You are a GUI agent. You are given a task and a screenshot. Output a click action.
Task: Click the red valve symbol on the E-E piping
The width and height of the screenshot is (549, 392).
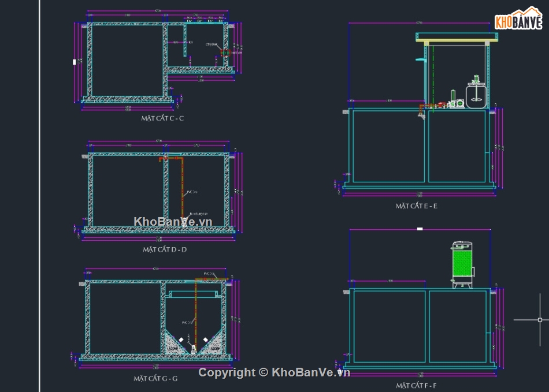[x=441, y=104]
